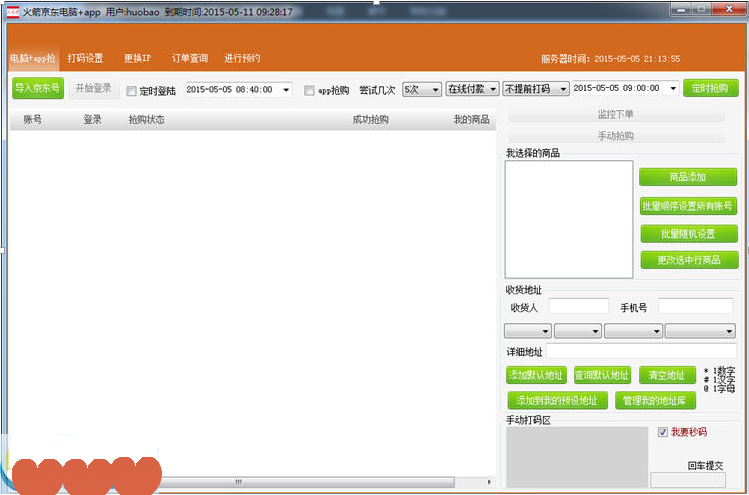Open the 进行预约 tab
Image resolution: width=749 pixels, height=495 pixels.
[242, 58]
